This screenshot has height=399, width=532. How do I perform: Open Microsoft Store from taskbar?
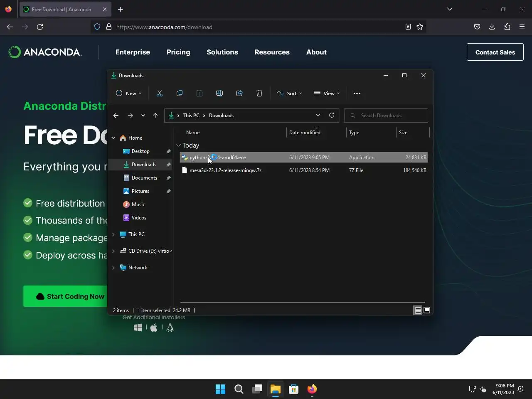pos(294,389)
